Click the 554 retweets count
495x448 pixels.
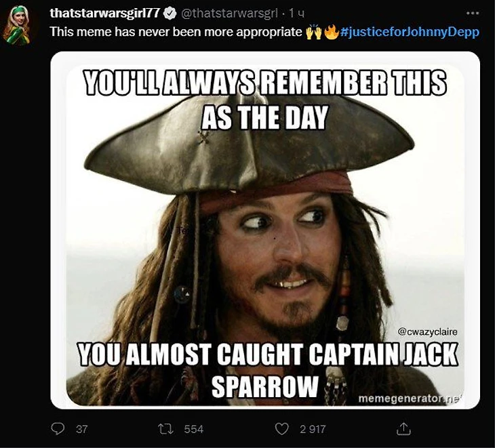coord(193,429)
